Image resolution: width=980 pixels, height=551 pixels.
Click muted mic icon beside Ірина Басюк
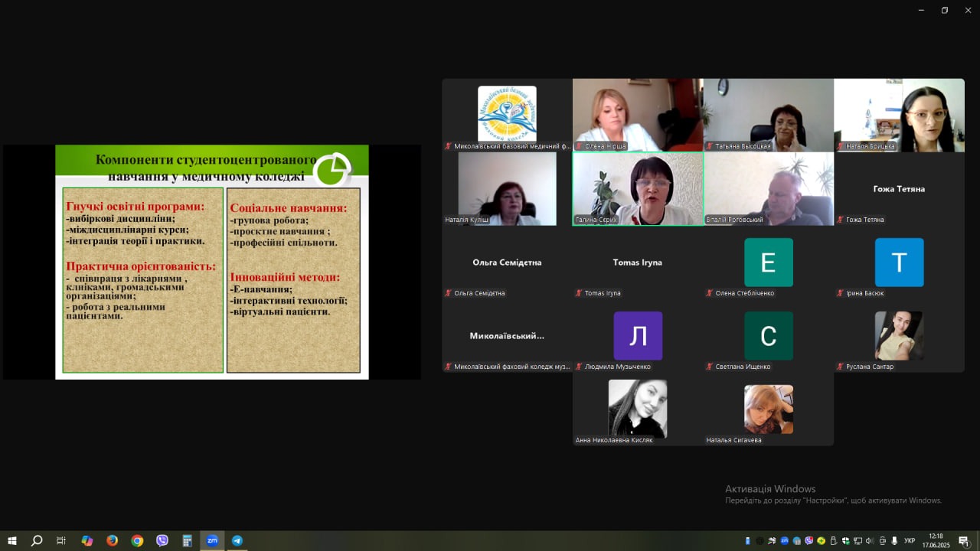click(x=840, y=293)
